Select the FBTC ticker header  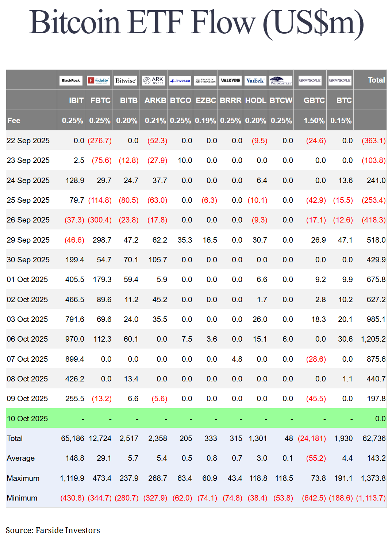pos(100,100)
